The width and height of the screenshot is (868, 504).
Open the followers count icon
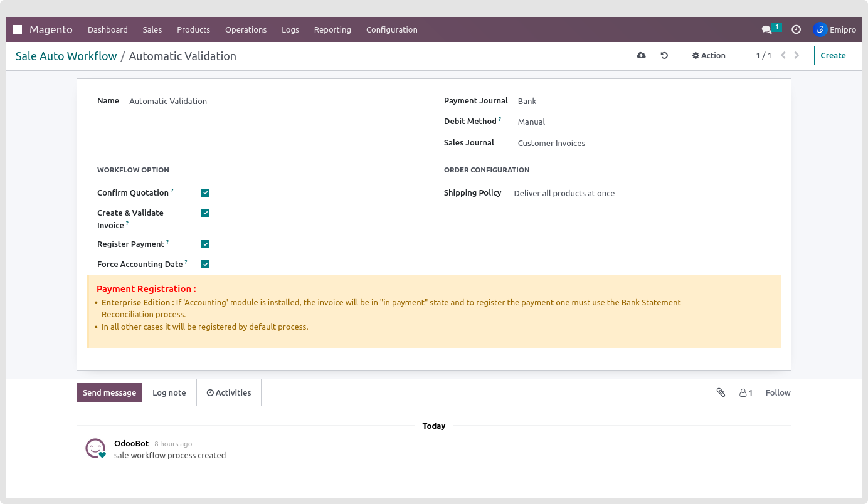tap(746, 392)
